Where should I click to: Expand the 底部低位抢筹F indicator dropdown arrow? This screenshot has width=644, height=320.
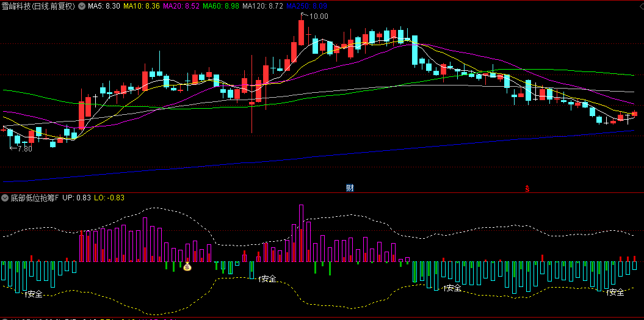pyautogui.click(x=5, y=198)
